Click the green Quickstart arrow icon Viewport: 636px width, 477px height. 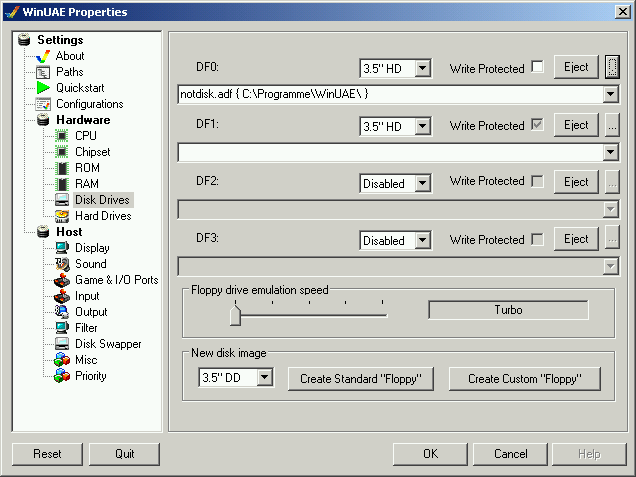click(x=43, y=88)
